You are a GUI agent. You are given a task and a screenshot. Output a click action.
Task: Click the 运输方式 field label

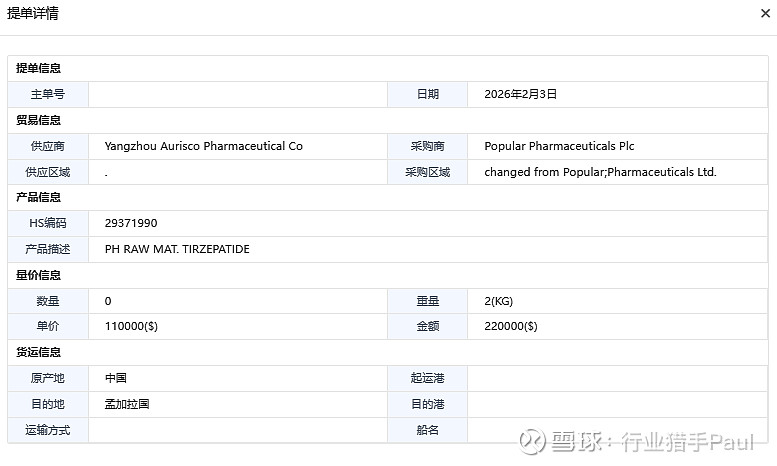48,430
